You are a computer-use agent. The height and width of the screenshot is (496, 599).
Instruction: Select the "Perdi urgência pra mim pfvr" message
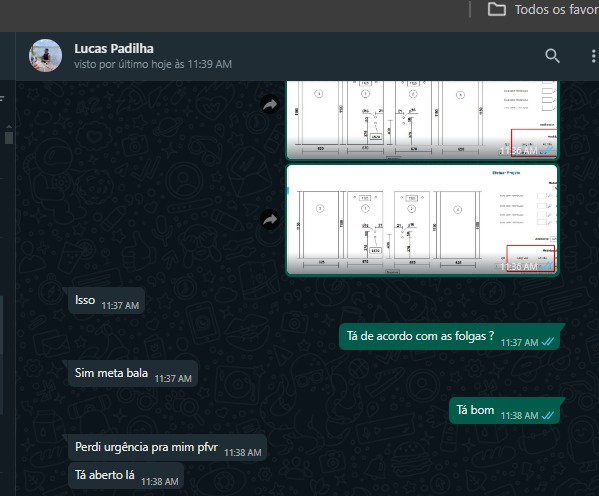pyautogui.click(x=167, y=447)
